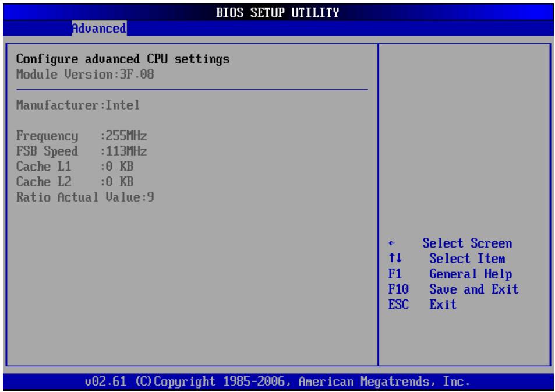This screenshot has height=392, width=555.
Task: Click the Cache L2 value line
Action: click(75, 182)
